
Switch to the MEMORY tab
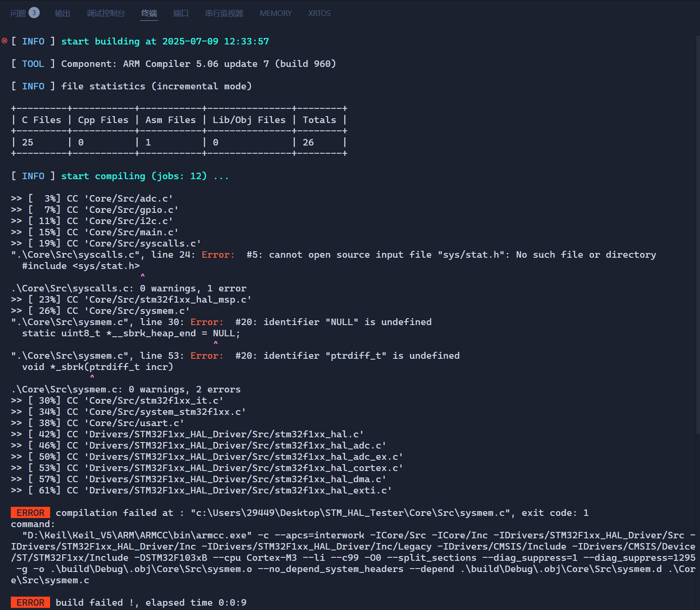pos(276,13)
